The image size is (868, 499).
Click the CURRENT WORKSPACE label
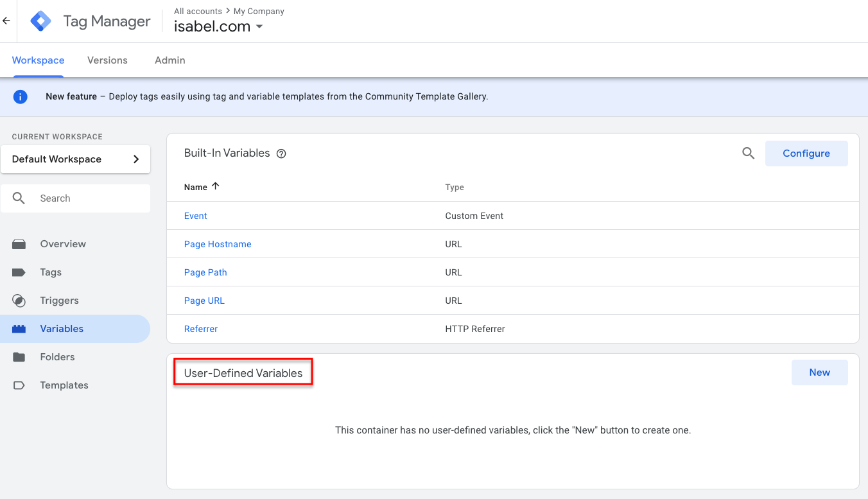click(x=57, y=137)
